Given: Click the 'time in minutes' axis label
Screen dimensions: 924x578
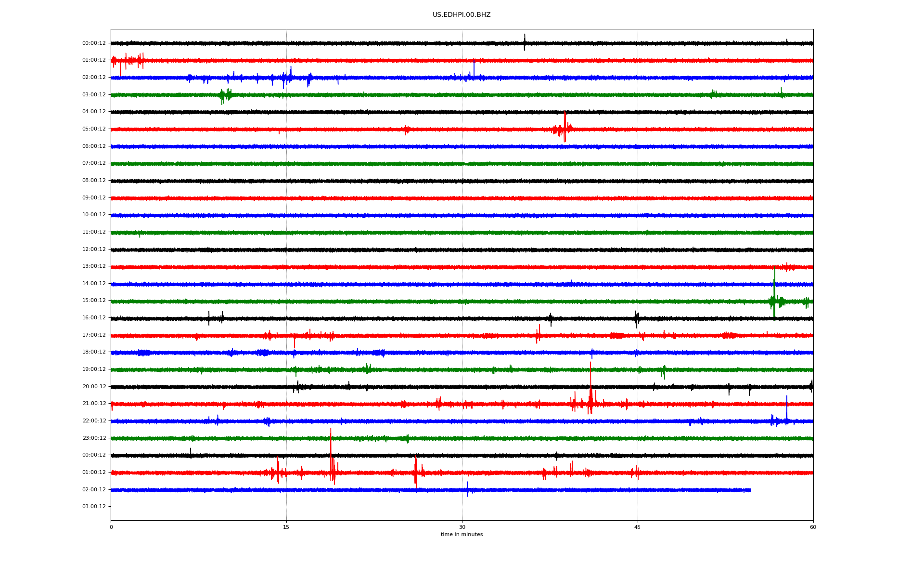Looking at the screenshot, I should [462, 535].
